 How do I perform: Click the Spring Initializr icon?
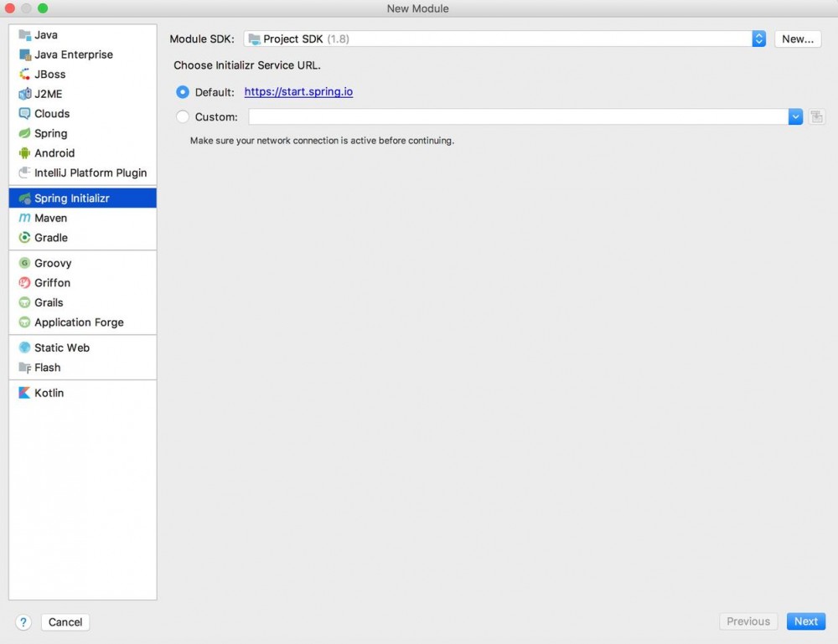[24, 198]
